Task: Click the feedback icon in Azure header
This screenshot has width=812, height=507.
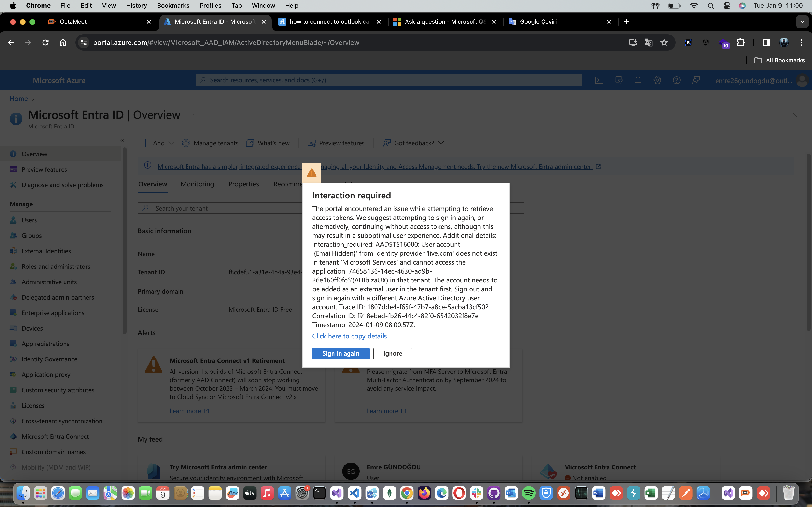Action: [696, 80]
